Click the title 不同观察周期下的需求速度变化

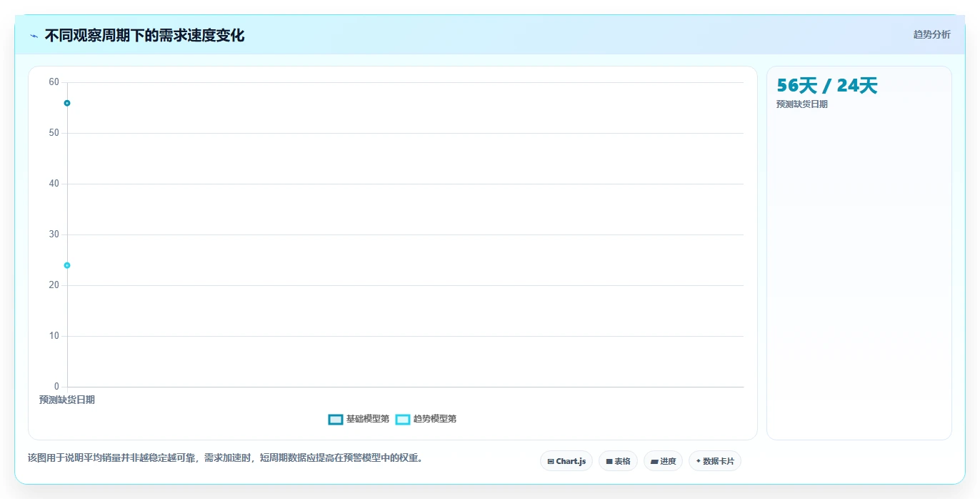[144, 35]
